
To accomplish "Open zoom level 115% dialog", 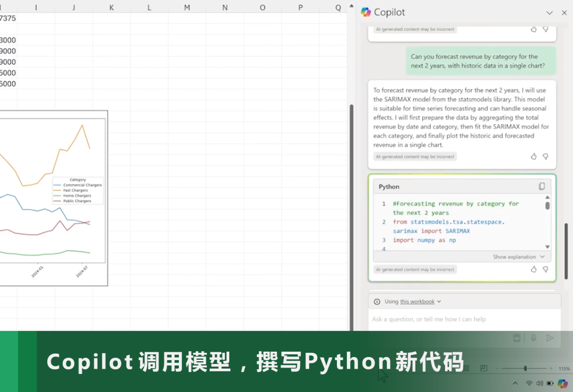I will click(564, 369).
